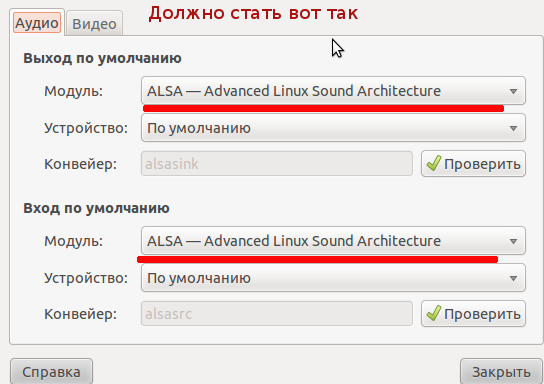Open output Модуль ALSA combo box
The image size is (544, 384).
click(333, 91)
